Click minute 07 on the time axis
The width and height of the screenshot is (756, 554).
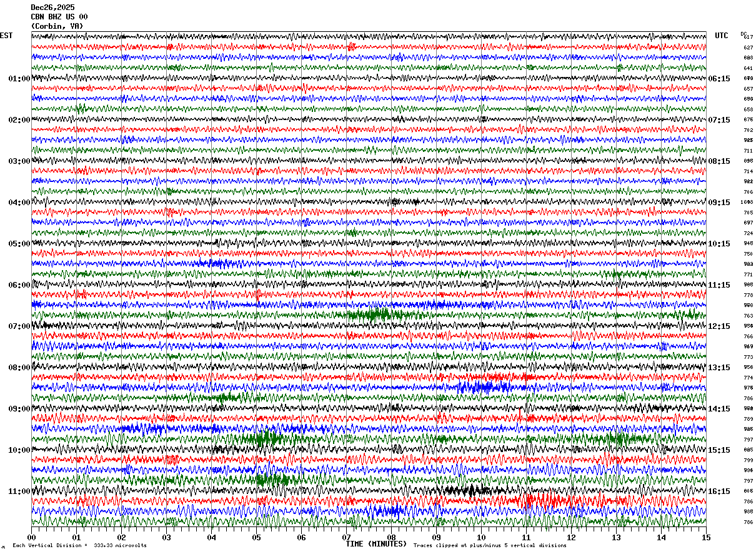[x=347, y=537]
